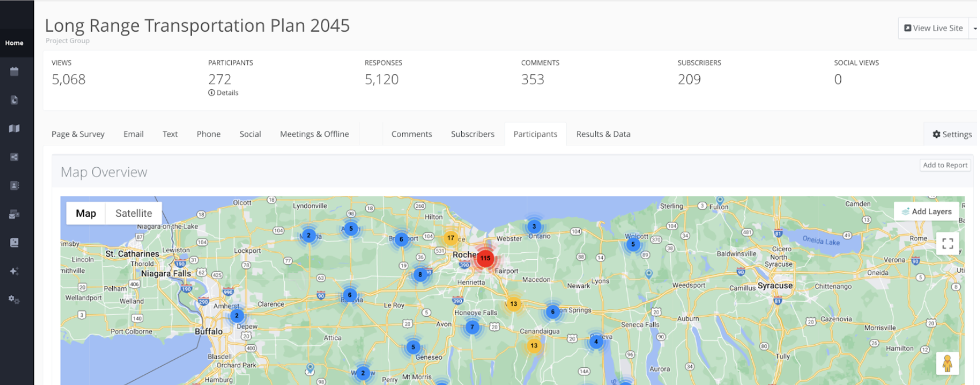Switch to the Results & Data tab
Viewport: 980px width, 385px height.
[x=603, y=134]
